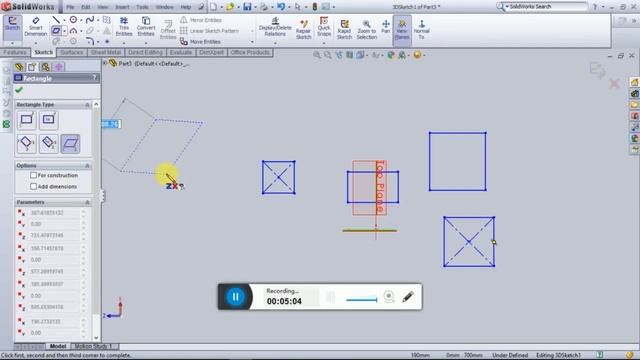Switch to Features tab
The width and height of the screenshot is (640, 360).
pos(15,53)
